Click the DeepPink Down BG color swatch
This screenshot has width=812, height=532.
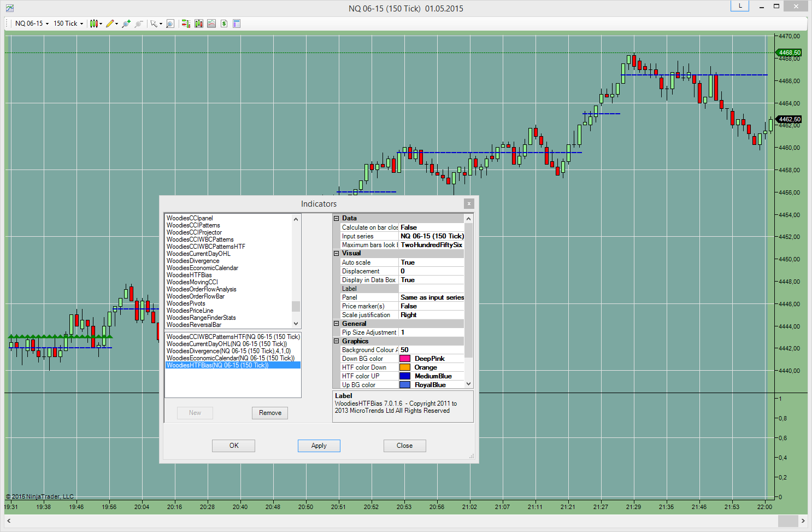point(405,359)
